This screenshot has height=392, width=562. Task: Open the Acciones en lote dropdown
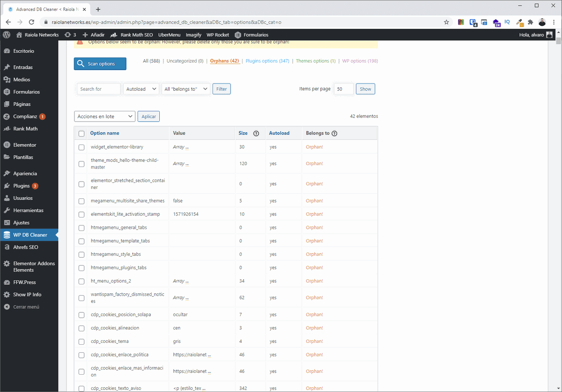coord(104,116)
